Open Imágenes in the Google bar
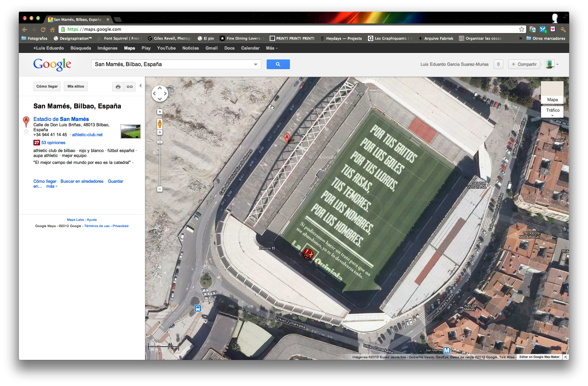 coord(108,48)
